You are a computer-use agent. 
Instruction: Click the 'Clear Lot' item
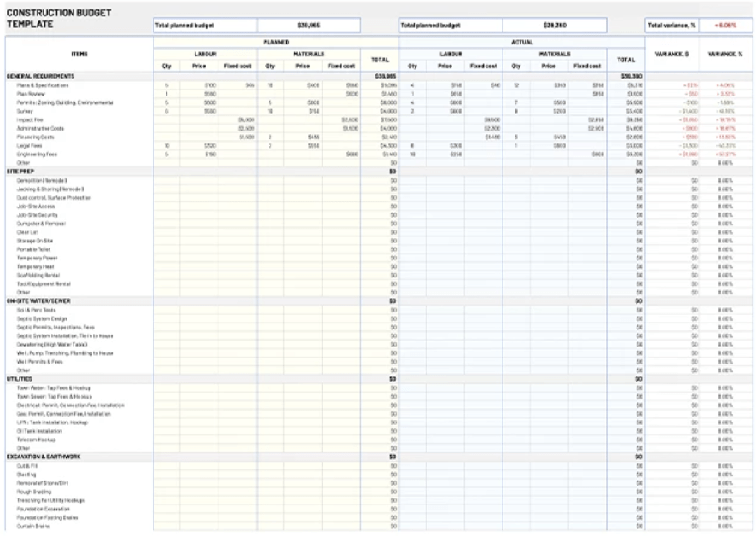(x=27, y=232)
